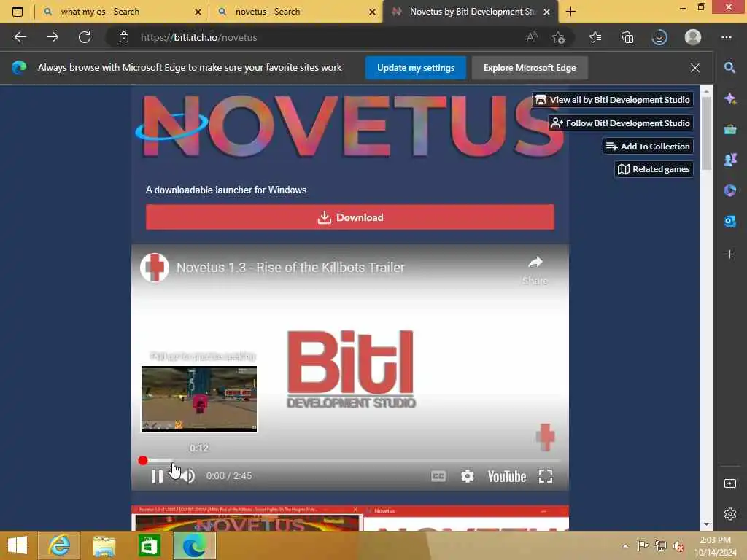Refresh the current page
Image resolution: width=747 pixels, height=560 pixels.
[85, 37]
